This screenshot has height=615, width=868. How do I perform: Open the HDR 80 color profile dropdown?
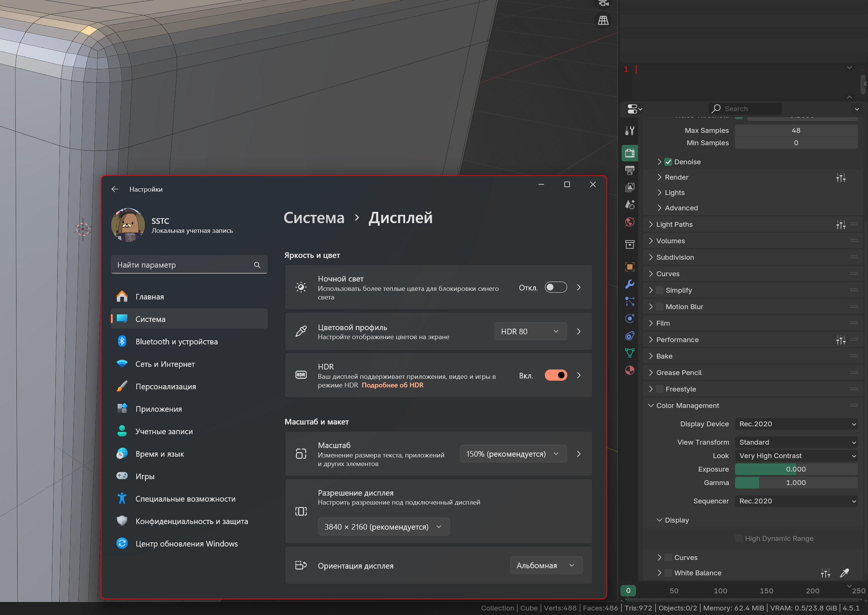point(530,331)
